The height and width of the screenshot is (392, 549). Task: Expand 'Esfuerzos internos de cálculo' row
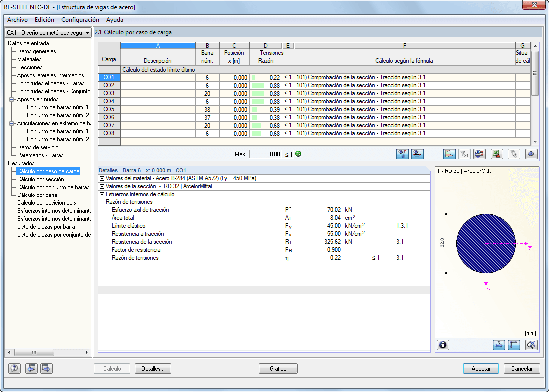pyautogui.click(x=102, y=194)
